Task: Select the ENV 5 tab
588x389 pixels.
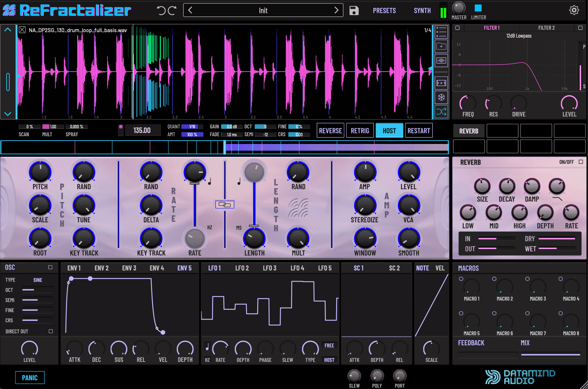Action: [x=184, y=268]
